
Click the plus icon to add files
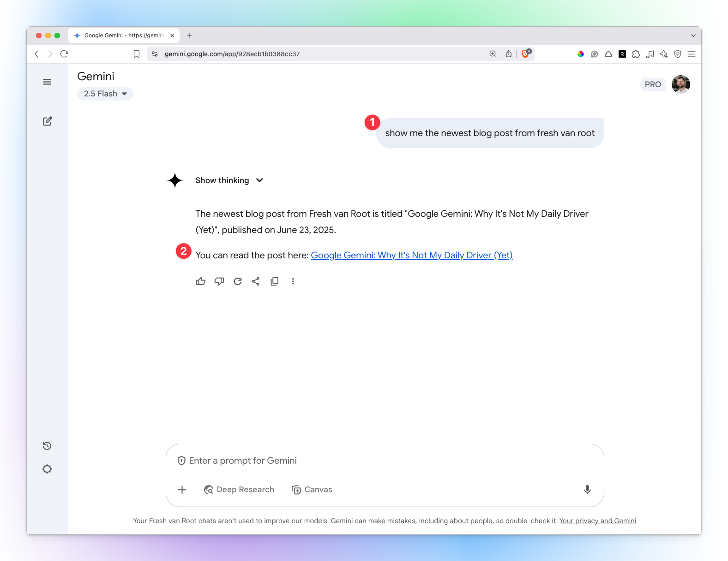182,489
